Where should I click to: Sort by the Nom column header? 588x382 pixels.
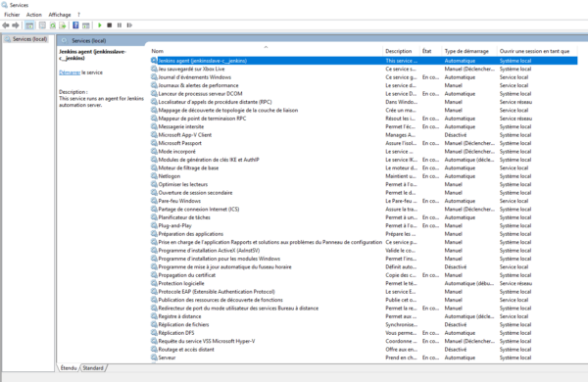click(x=158, y=51)
